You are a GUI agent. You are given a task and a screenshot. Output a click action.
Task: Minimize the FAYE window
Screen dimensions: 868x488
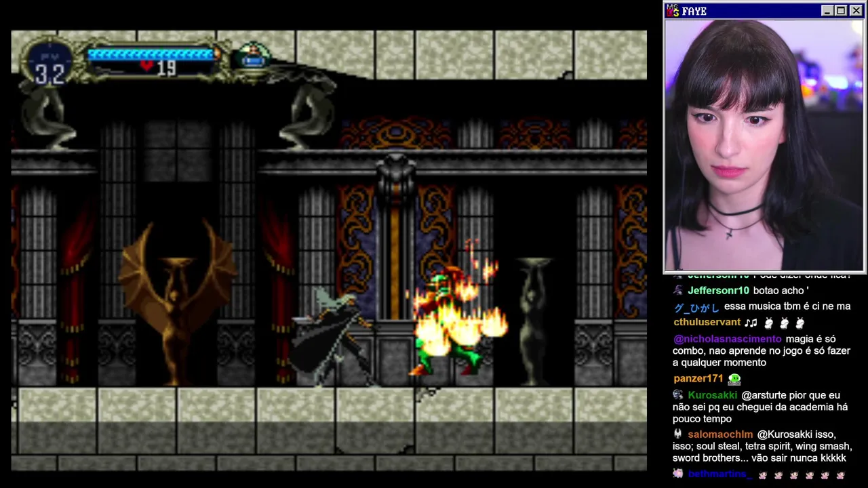point(827,11)
